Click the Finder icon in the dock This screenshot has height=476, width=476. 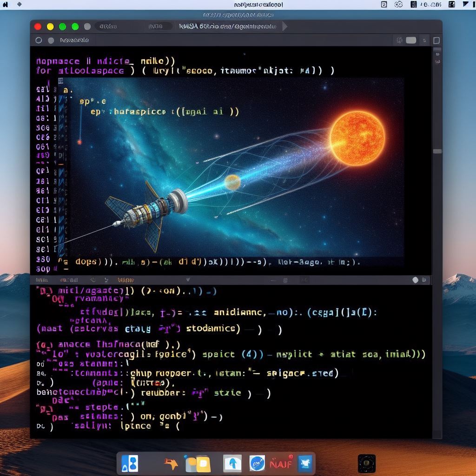click(x=130, y=463)
